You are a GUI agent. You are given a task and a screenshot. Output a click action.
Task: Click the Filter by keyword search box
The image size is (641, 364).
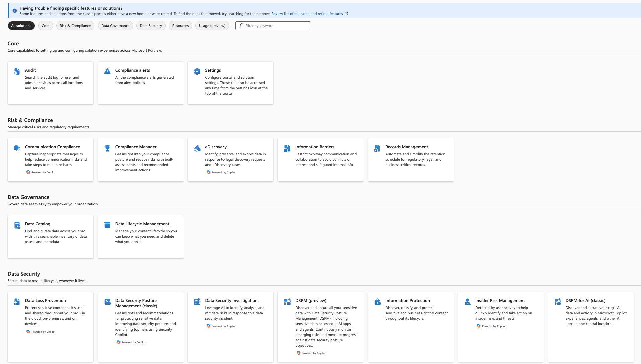272,25
